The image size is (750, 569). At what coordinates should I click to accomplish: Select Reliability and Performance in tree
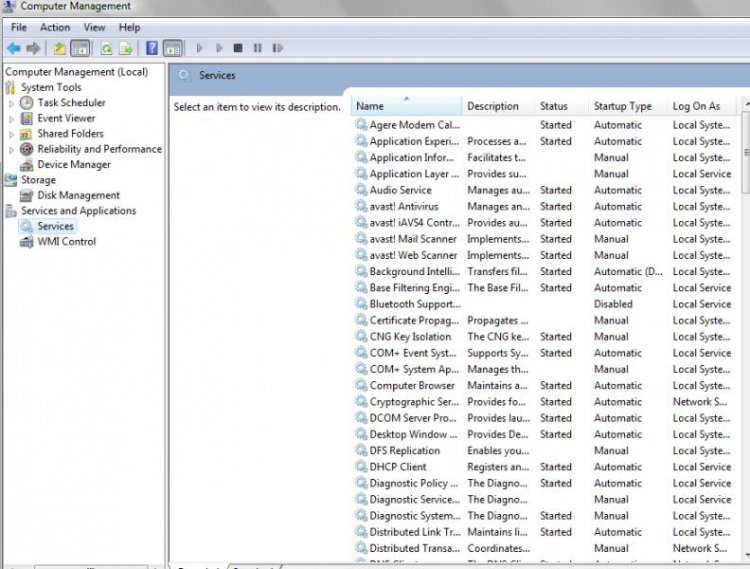pyautogui.click(x=99, y=149)
